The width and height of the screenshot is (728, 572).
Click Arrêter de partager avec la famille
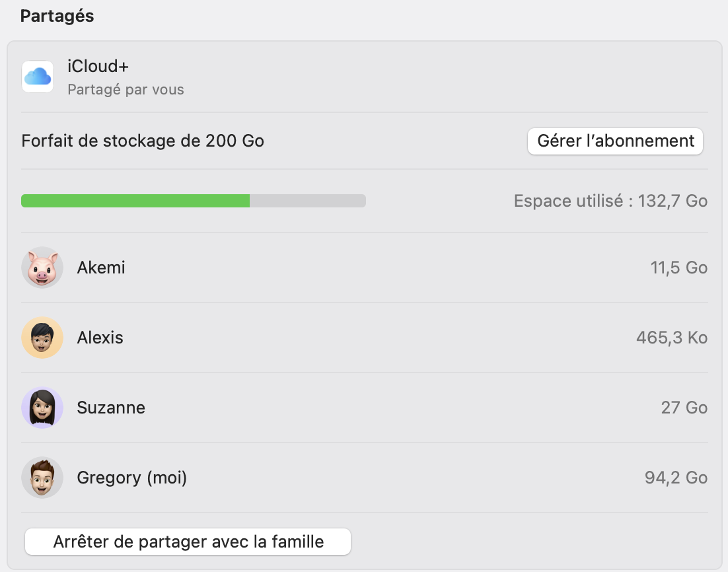(x=188, y=542)
